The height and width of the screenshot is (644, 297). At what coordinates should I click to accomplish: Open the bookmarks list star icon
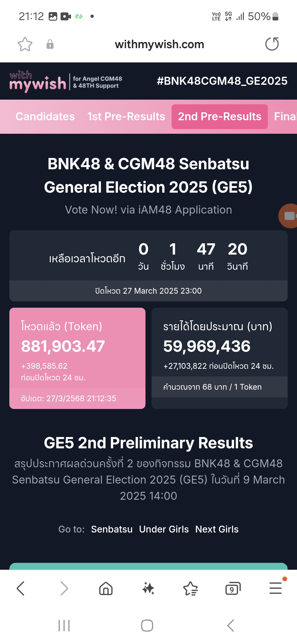190,589
